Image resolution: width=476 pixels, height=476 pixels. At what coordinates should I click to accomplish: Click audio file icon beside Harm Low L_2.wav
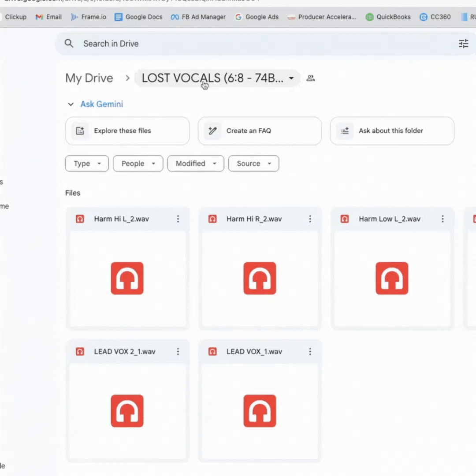point(345,219)
